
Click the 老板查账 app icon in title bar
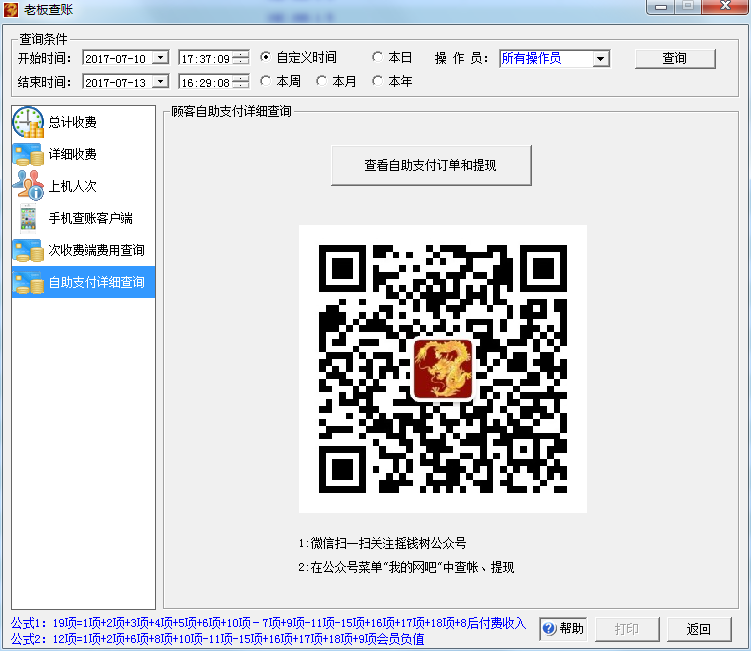tap(11, 10)
